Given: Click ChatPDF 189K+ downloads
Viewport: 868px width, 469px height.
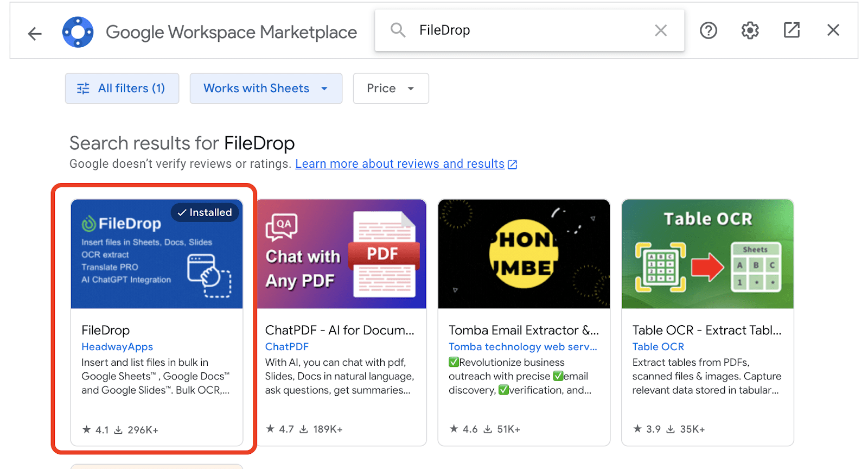Looking at the screenshot, I should tap(321, 429).
